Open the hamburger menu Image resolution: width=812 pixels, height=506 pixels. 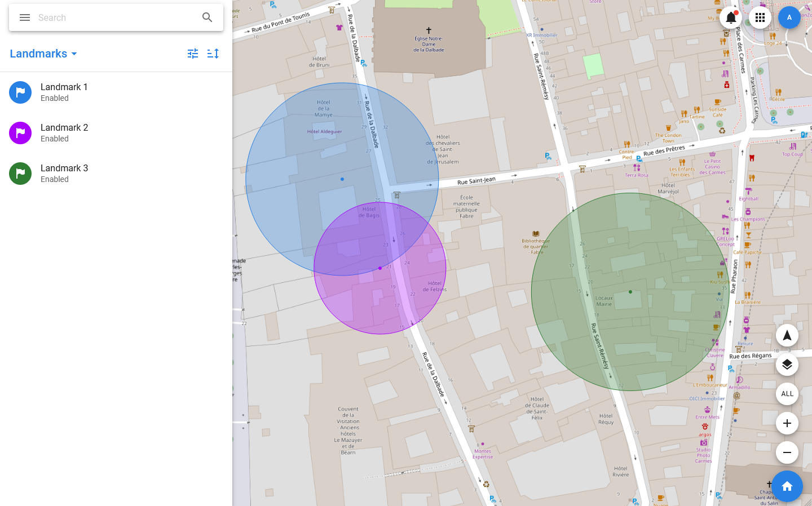click(25, 17)
